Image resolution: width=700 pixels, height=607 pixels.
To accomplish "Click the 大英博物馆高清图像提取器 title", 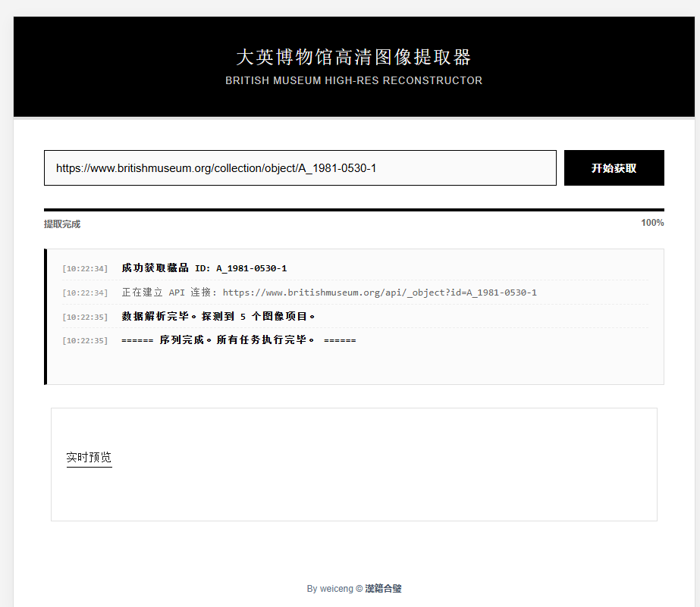I will click(x=353, y=57).
